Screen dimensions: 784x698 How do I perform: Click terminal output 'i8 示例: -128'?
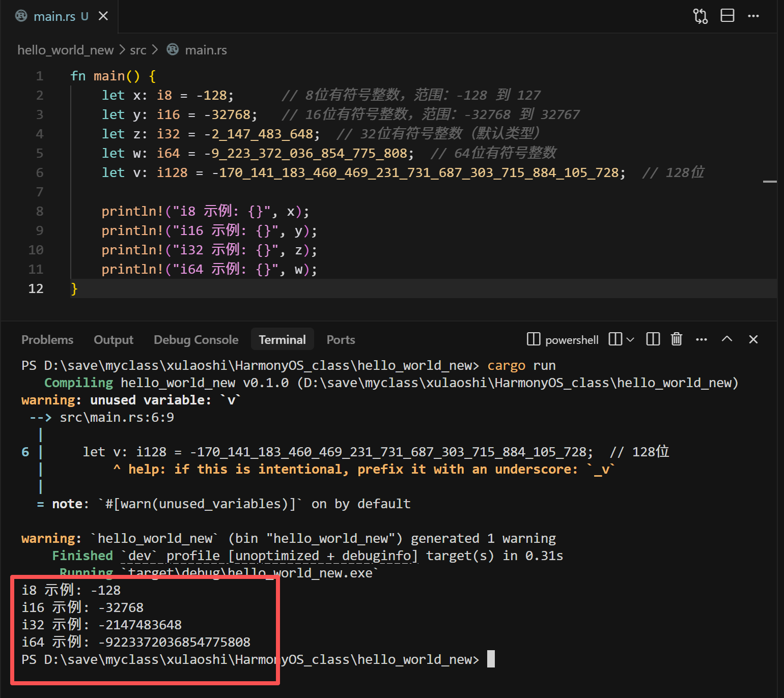[x=71, y=591]
